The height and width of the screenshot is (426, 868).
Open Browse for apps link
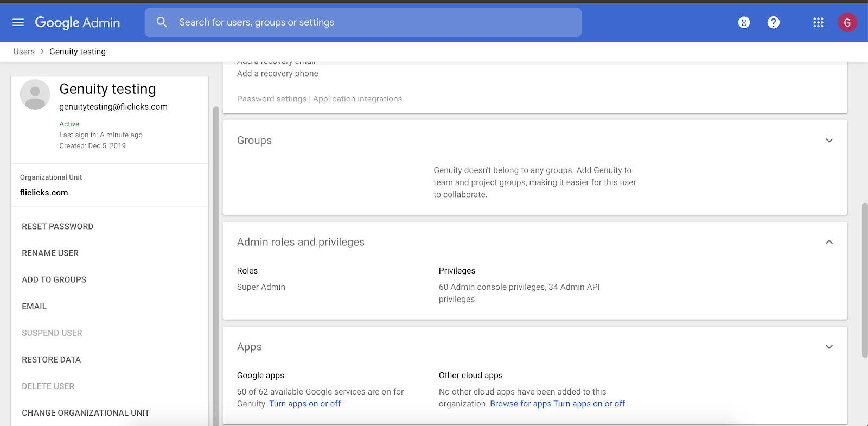pyautogui.click(x=520, y=404)
